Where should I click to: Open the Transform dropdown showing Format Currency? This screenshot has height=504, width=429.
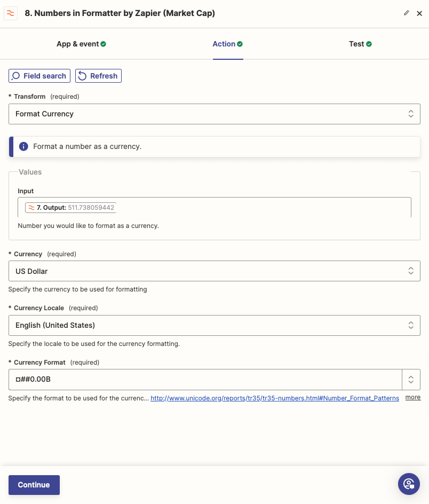[215, 114]
